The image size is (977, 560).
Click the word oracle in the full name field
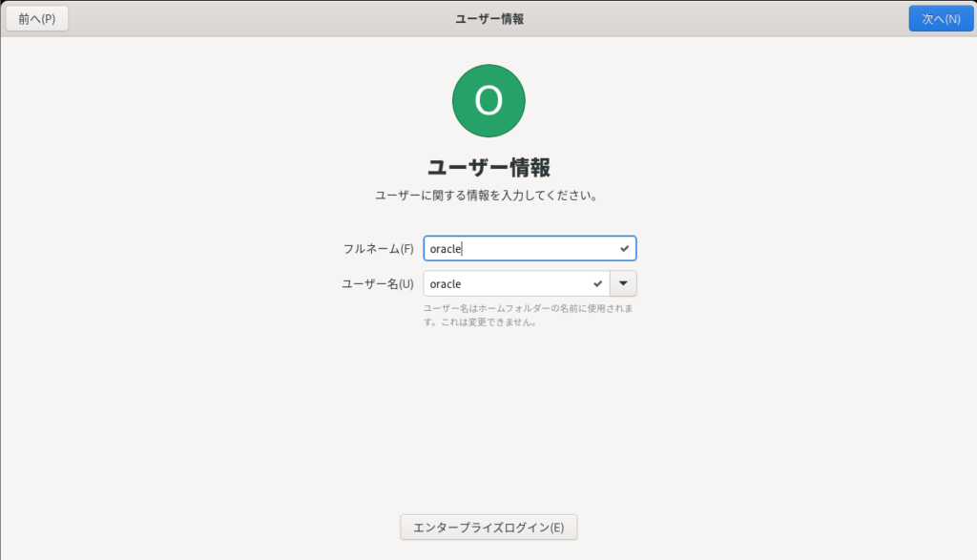pos(446,249)
